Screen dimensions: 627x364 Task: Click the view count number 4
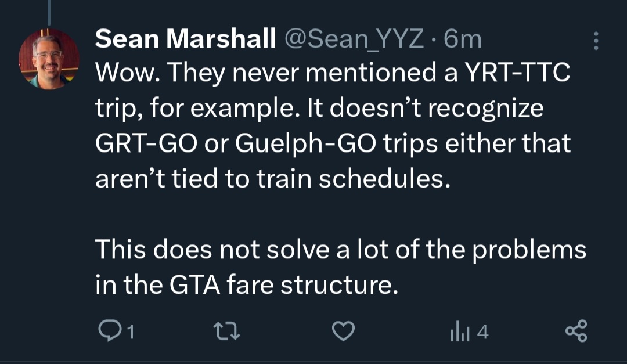pyautogui.click(x=482, y=332)
